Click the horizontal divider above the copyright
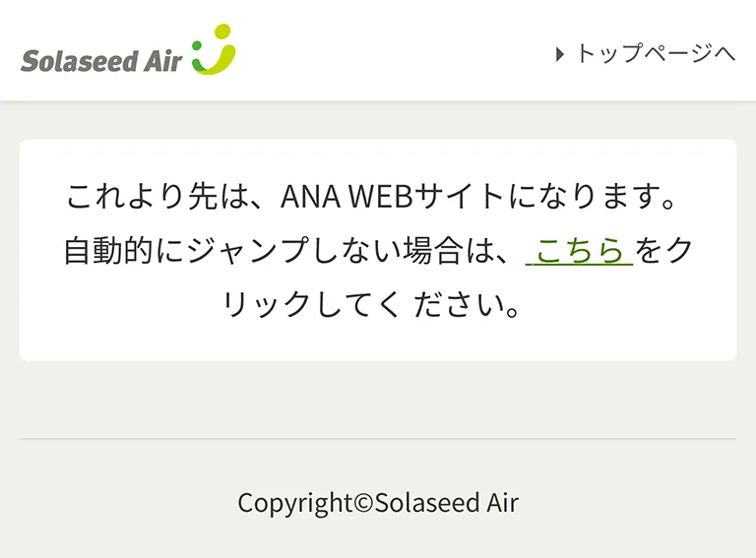This screenshot has height=558, width=756. [x=378, y=438]
